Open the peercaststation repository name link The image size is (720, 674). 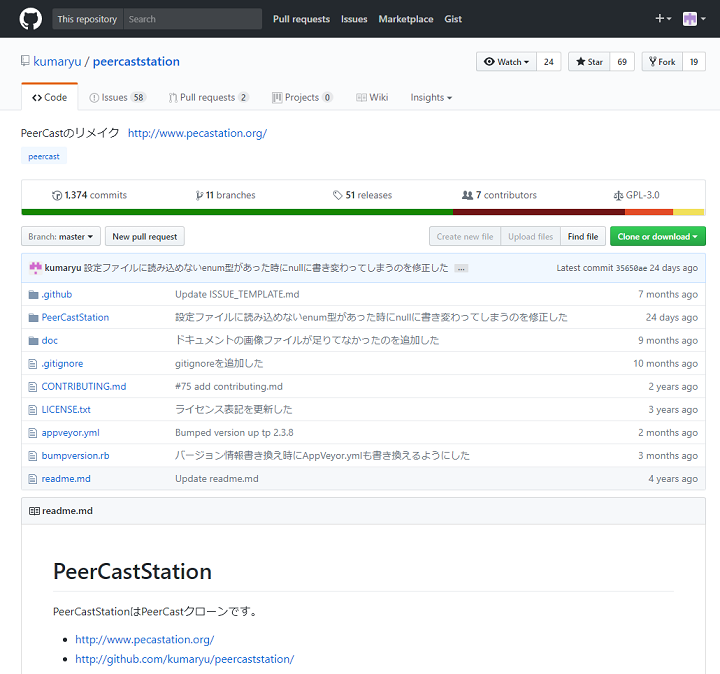136,62
